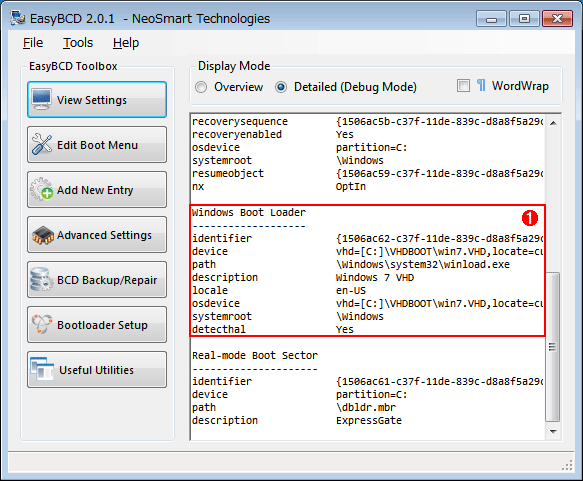Viewport: 583px width, 481px height.
Task: Click the 'en-US' locale value
Action: [351, 290]
